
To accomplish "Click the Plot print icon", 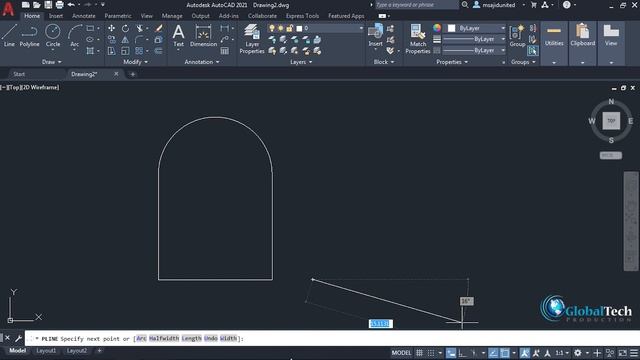I will click(59, 5).
